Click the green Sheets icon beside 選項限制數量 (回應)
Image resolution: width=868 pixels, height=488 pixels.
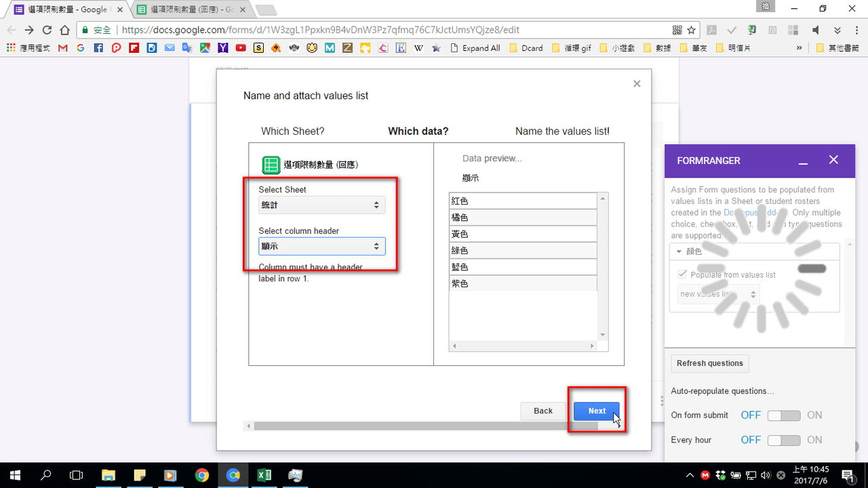click(271, 165)
